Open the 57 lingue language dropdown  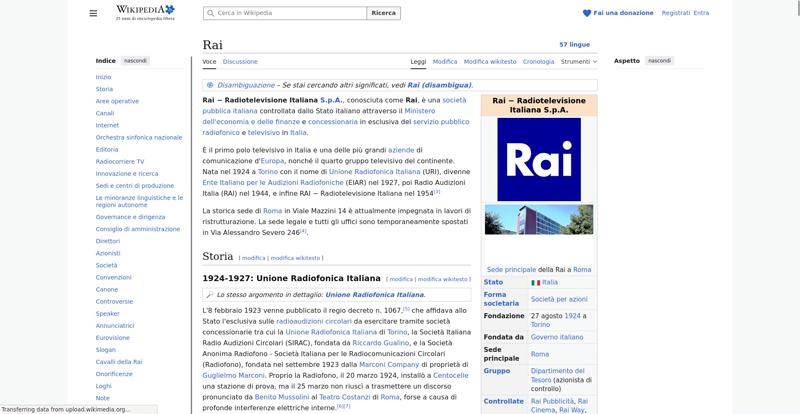[x=574, y=45]
